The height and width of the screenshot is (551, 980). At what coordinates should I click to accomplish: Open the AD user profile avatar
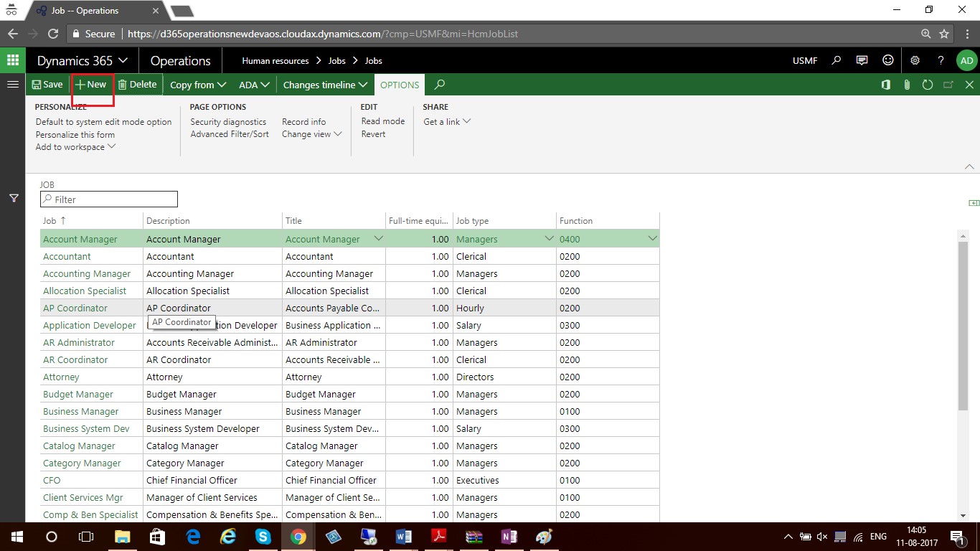pos(966,60)
